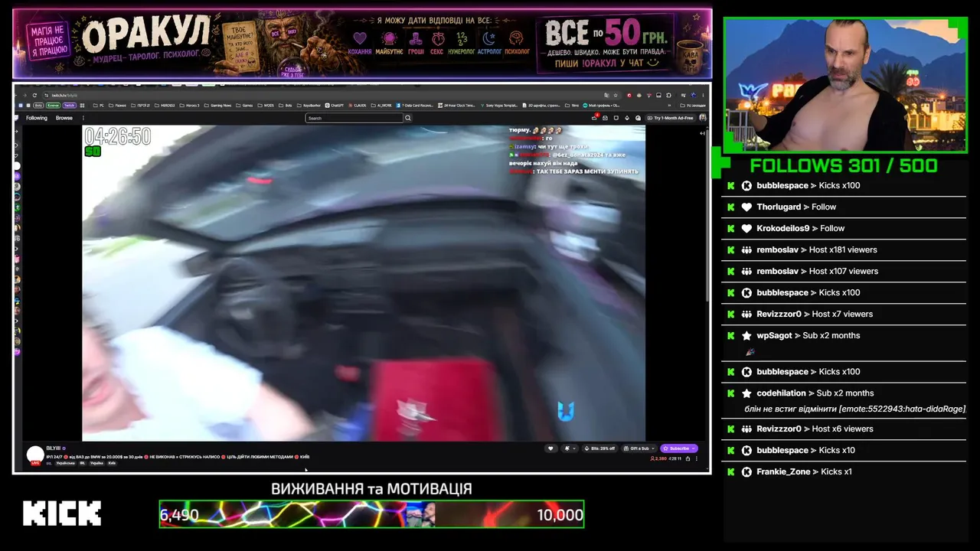Image resolution: width=980 pixels, height=551 pixels.
Task: Click the heart icon beside Krokodeilos9
Action: [746, 228]
